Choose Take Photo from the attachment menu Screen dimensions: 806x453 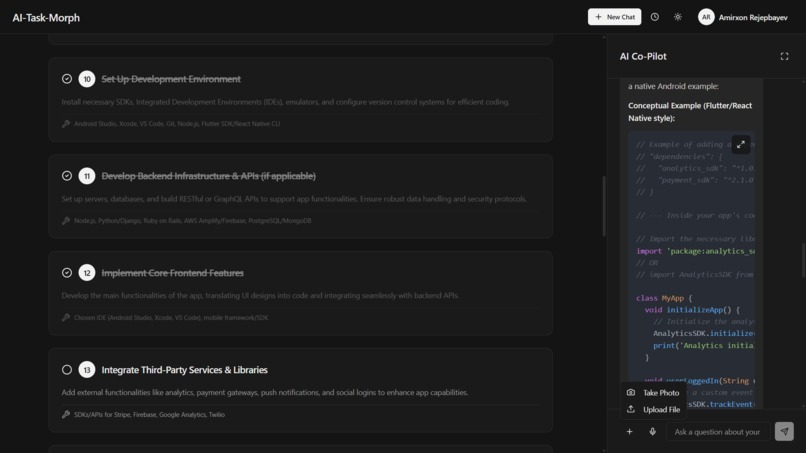(652, 392)
